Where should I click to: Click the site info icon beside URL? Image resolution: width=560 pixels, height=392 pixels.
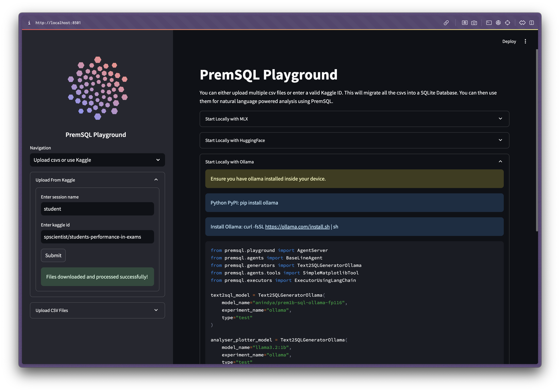tap(29, 23)
